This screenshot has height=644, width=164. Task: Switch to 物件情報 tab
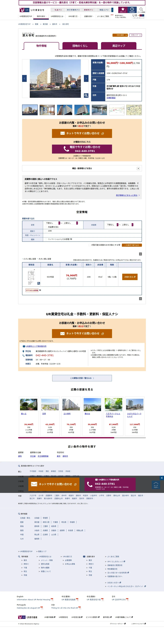[x=41, y=46]
